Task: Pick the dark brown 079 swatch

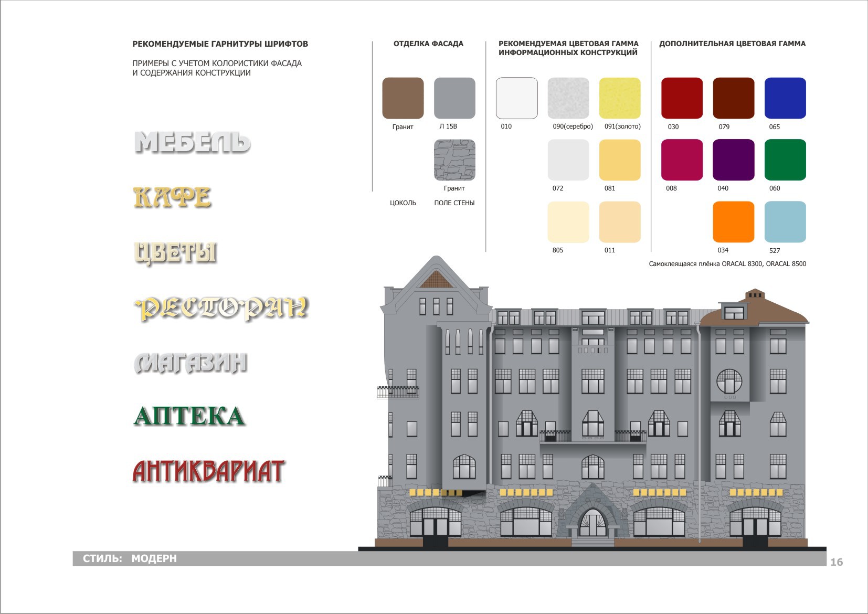Action: point(734,98)
